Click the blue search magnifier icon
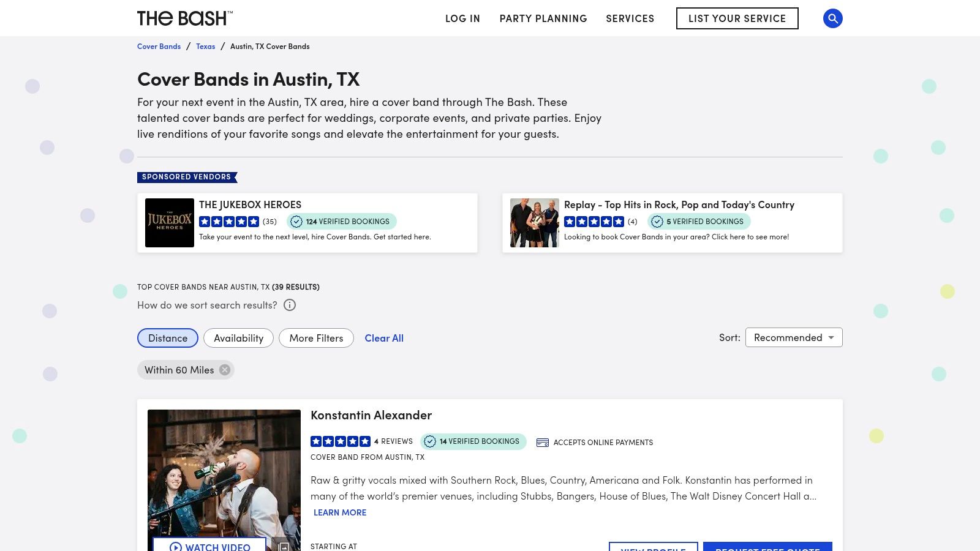The height and width of the screenshot is (551, 980). pos(832,18)
